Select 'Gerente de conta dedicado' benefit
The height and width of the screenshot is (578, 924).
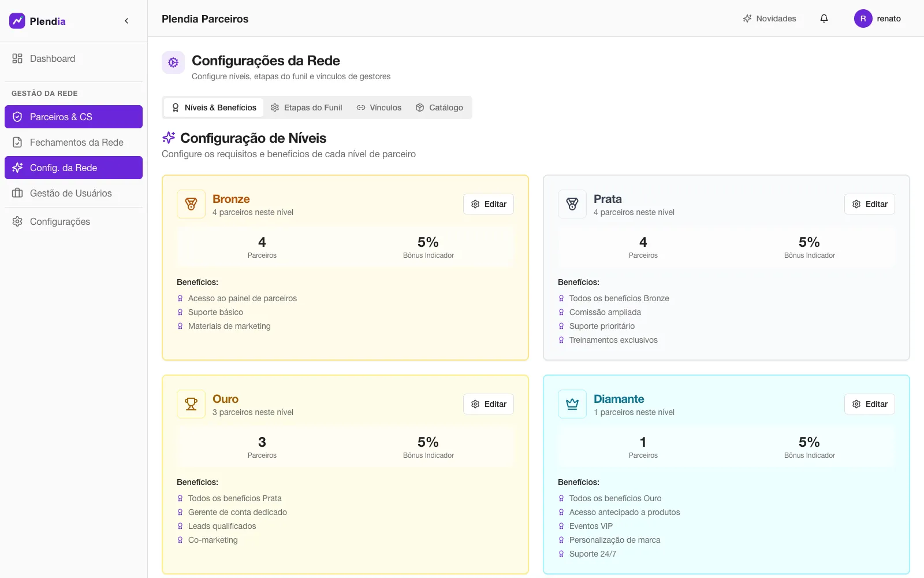pyautogui.click(x=237, y=512)
